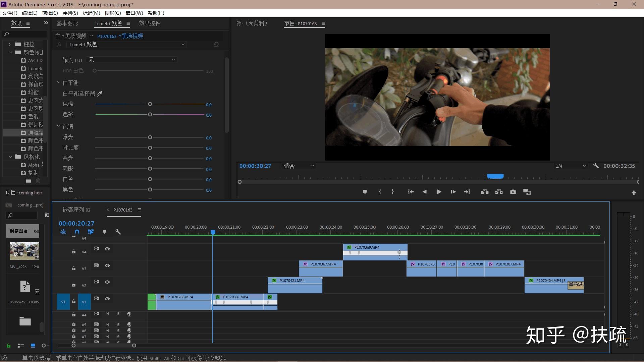The height and width of the screenshot is (362, 644).
Task: Collapse the 颜色校正 effects folder
Action: [x=10, y=52]
